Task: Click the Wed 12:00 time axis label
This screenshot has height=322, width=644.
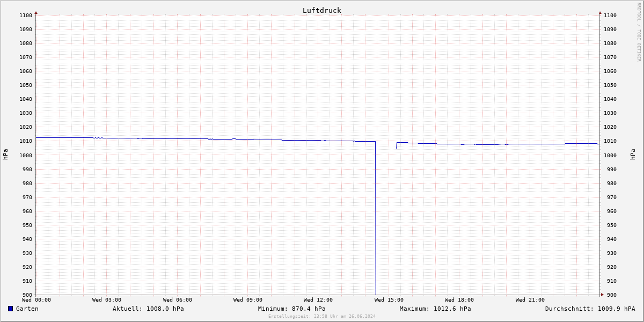Action: click(318, 300)
